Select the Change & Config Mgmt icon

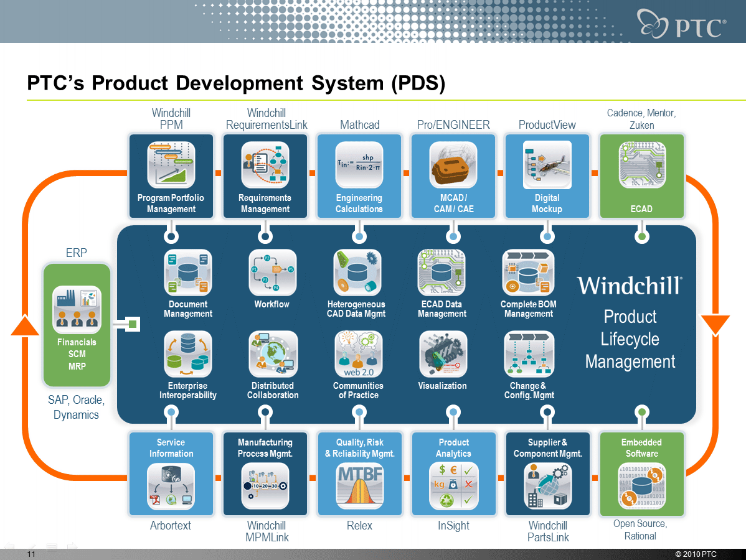coord(529,353)
